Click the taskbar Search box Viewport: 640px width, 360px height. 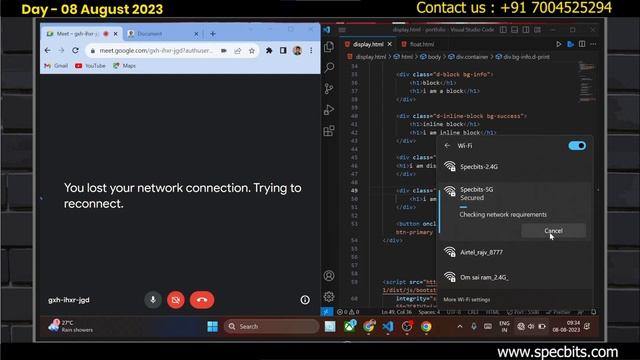pos(271,327)
